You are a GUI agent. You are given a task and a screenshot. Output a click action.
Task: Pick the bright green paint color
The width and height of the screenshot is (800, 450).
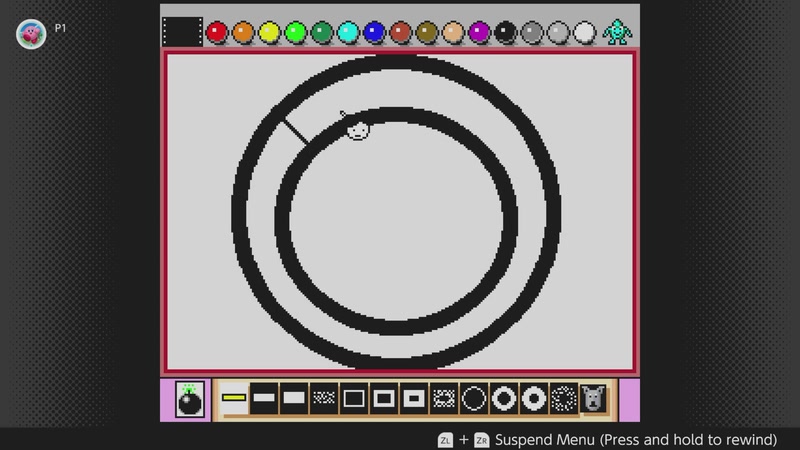point(295,32)
